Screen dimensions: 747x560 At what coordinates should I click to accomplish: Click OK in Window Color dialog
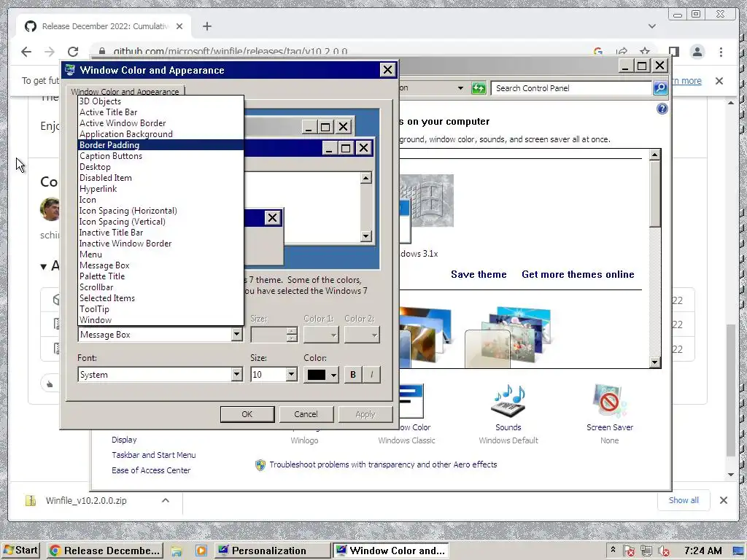(x=247, y=414)
